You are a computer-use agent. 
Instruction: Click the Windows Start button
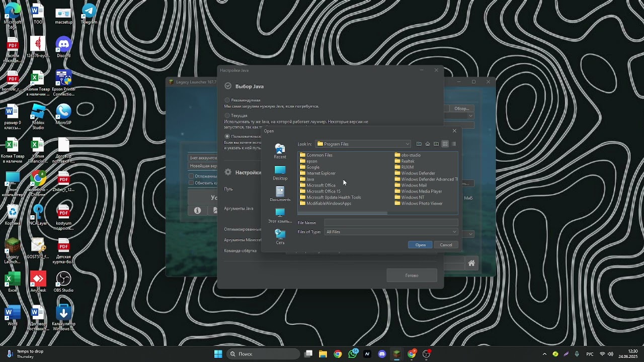click(218, 354)
